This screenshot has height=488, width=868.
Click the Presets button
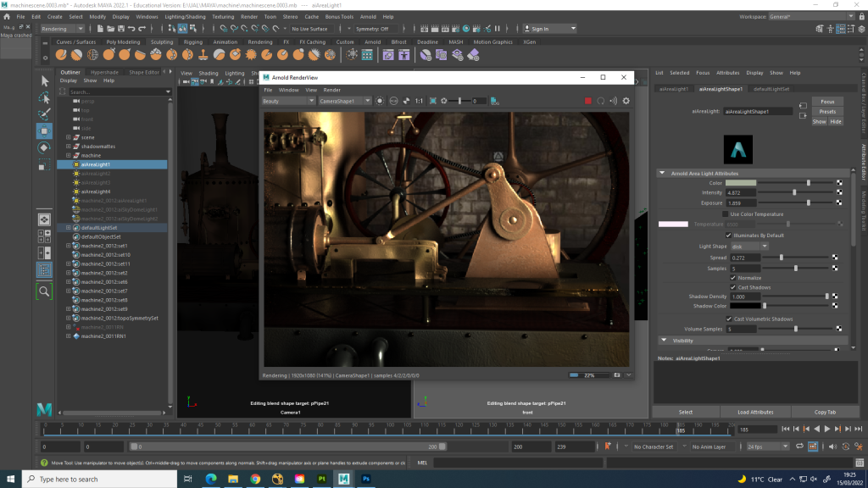click(x=827, y=111)
